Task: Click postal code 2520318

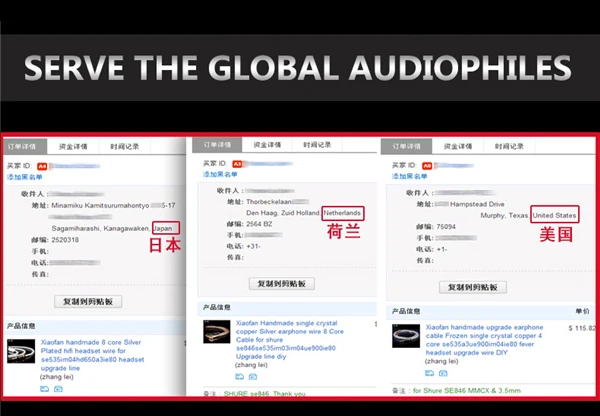Action: coord(65,240)
